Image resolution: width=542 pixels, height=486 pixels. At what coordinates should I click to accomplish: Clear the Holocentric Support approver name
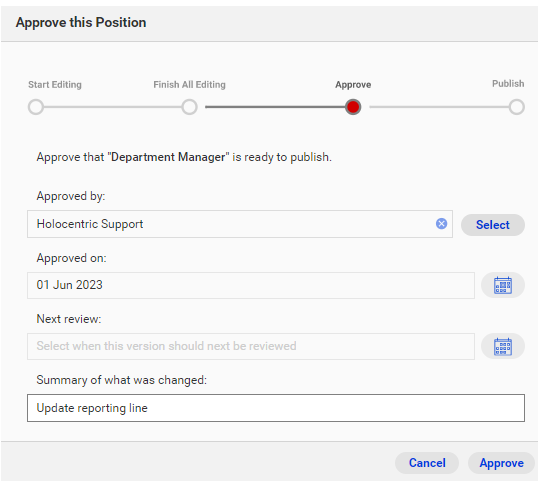pyautogui.click(x=441, y=224)
